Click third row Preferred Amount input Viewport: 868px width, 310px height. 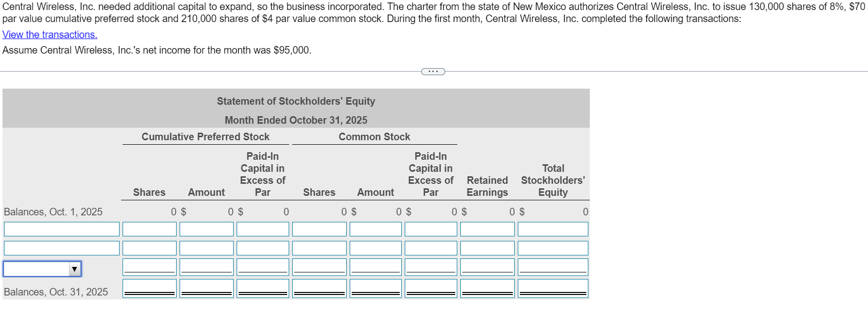207,267
